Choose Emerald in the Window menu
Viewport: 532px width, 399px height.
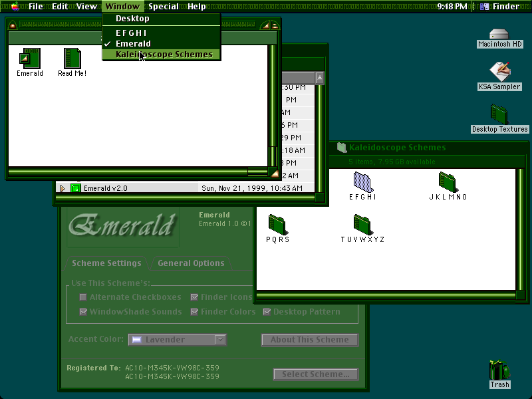tap(162, 44)
